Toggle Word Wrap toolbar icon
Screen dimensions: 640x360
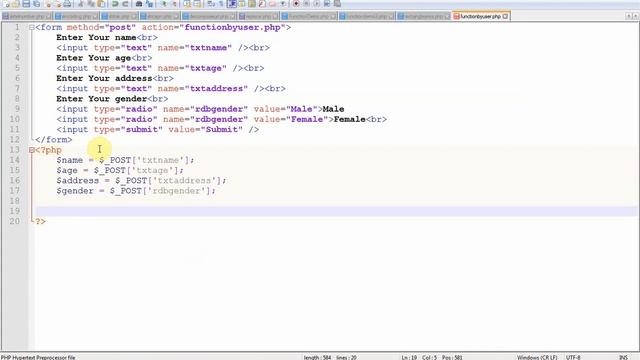click(x=210, y=4)
